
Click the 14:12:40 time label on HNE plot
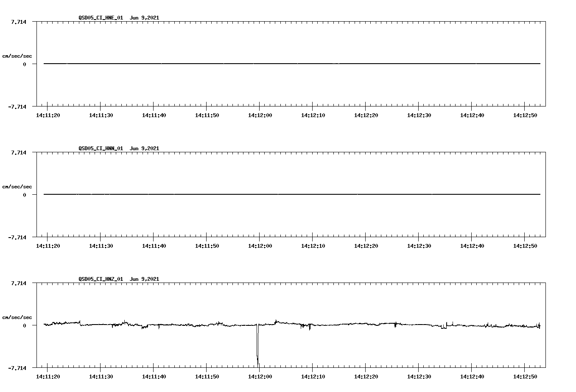[472, 115]
